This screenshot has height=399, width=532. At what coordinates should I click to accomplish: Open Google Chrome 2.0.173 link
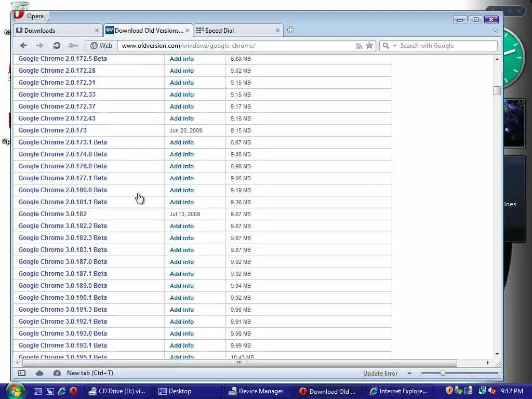52,130
